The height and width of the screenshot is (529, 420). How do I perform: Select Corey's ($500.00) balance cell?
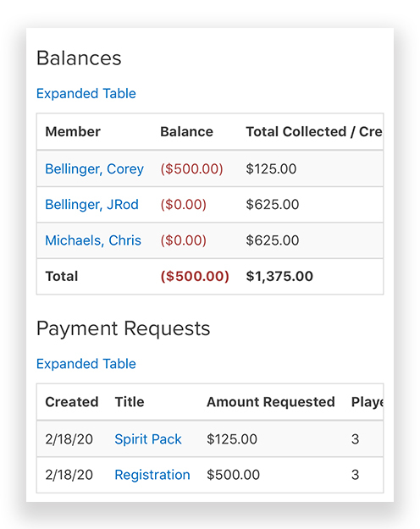pyautogui.click(x=191, y=168)
